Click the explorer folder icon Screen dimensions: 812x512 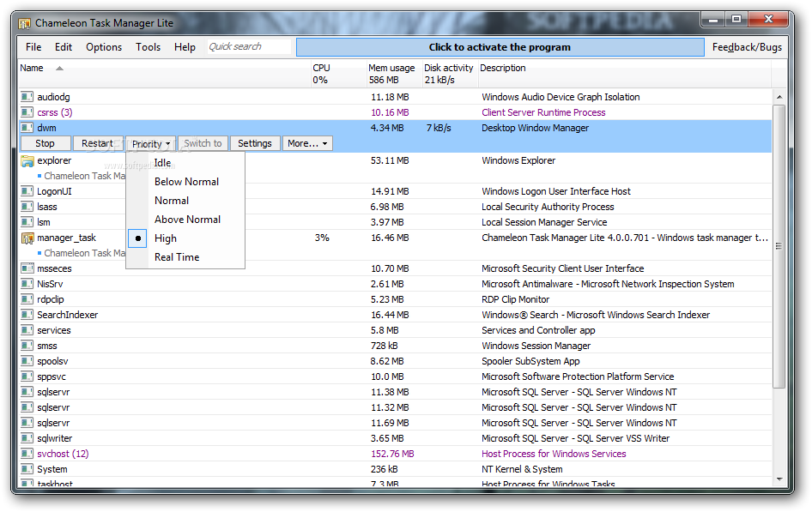[x=27, y=161]
